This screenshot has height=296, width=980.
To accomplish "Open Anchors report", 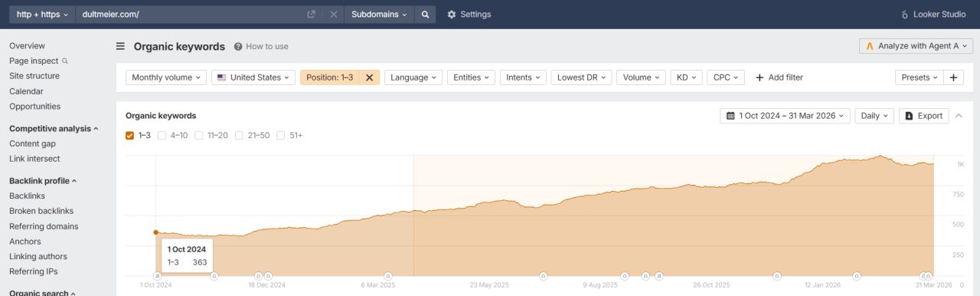I will (x=25, y=242).
